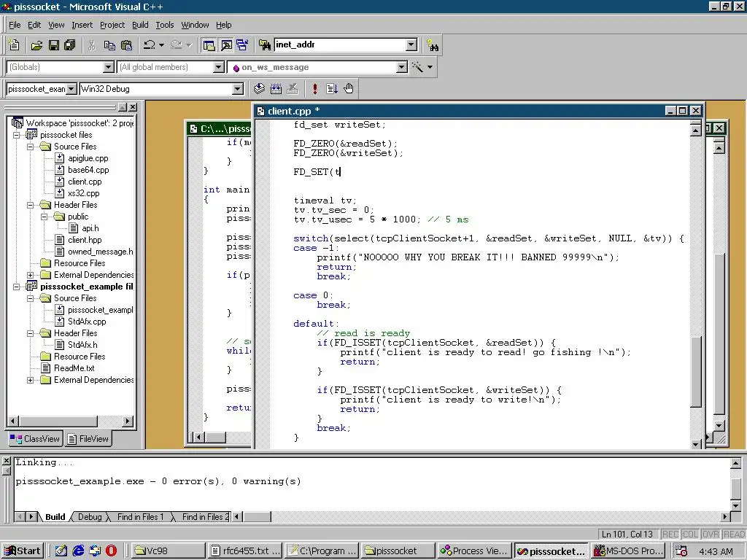Viewport: 747px width, 560px height.
Task: Open the (All global members) filter dropdown
Action: click(219, 67)
